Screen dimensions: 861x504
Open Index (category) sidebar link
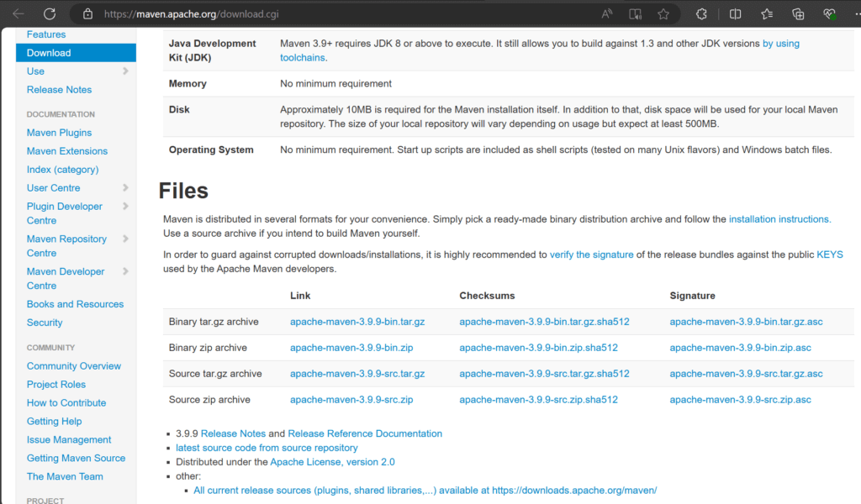[x=62, y=170]
